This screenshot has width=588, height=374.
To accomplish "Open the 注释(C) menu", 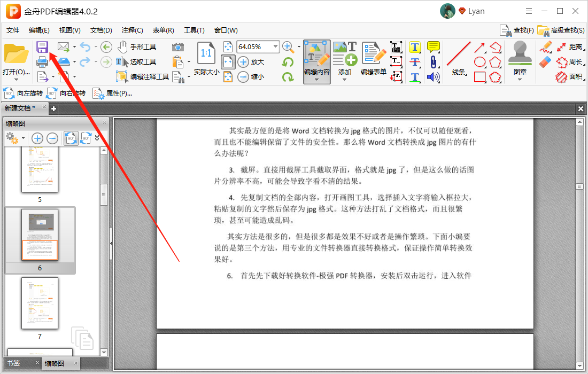I will [x=132, y=30].
